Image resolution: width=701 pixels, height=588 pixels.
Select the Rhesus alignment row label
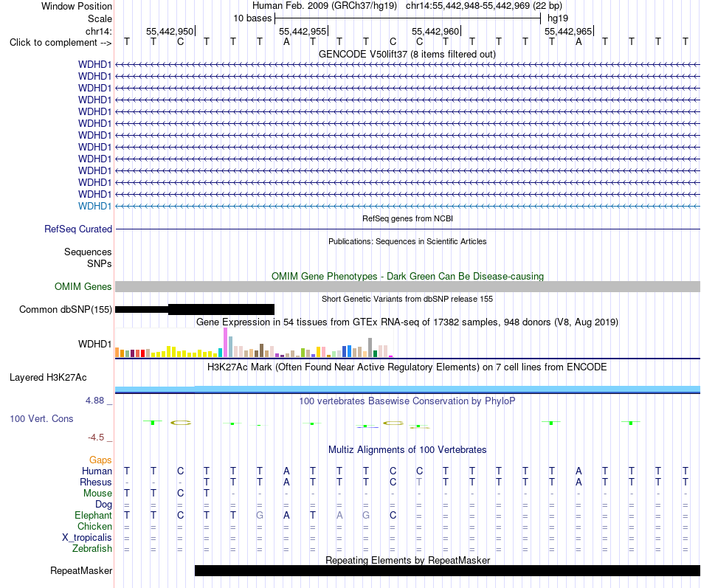pyautogui.click(x=96, y=482)
